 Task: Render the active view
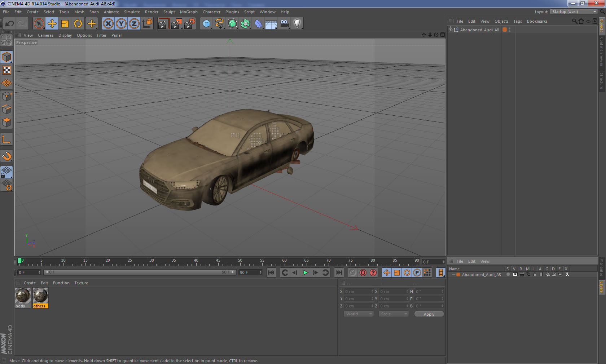(x=163, y=24)
